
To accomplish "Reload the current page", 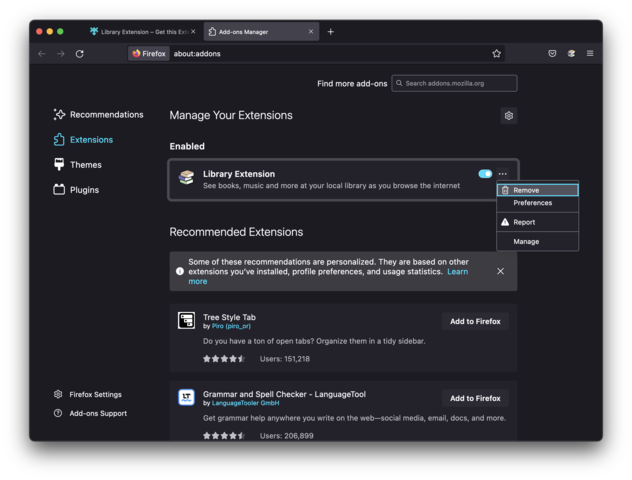I will pos(79,54).
